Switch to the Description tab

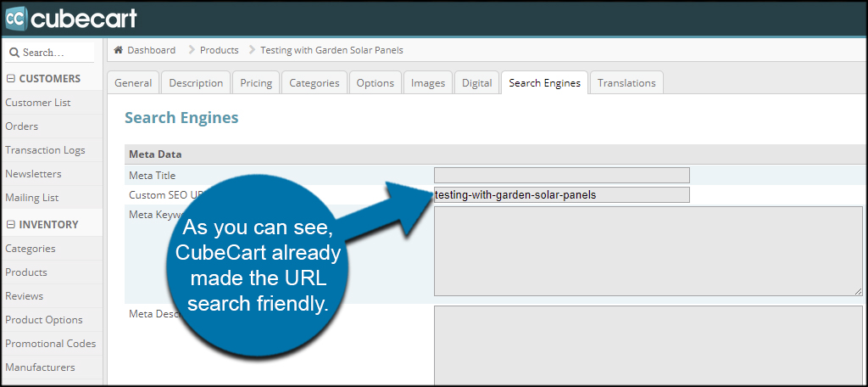click(x=196, y=82)
